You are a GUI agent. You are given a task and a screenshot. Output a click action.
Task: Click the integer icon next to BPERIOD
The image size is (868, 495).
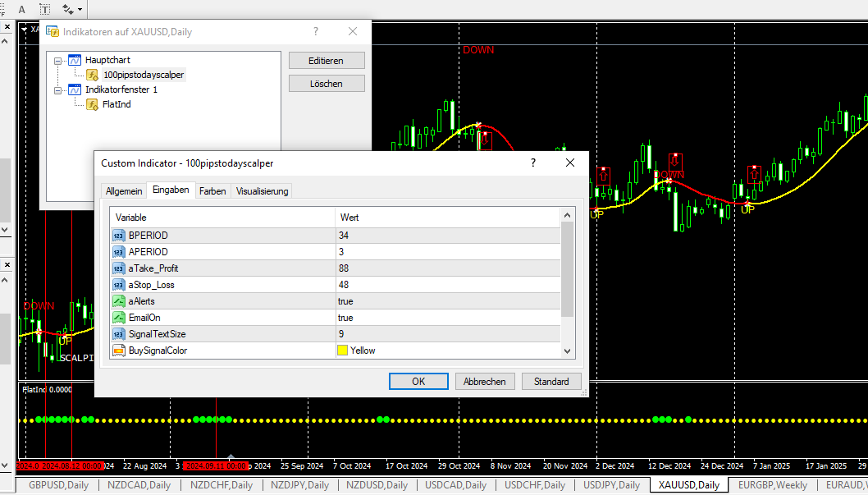[118, 236]
